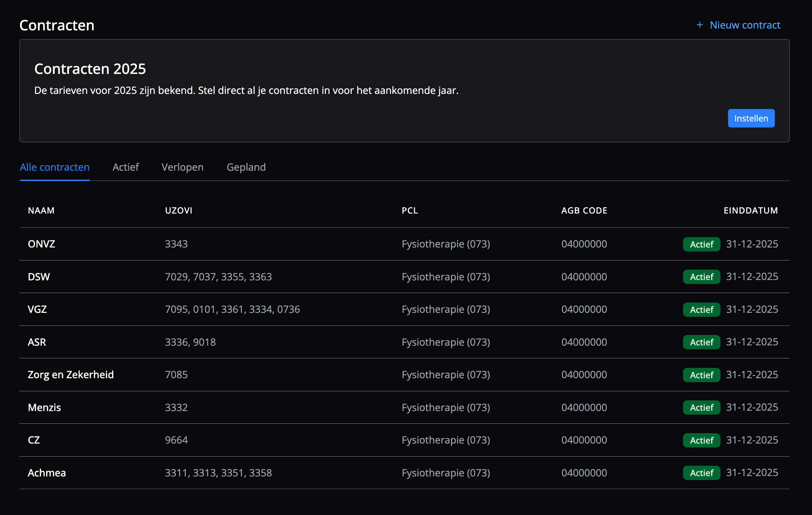The height and width of the screenshot is (515, 812).
Task: Click the Actief badge in Achmea row
Action: [x=701, y=473]
